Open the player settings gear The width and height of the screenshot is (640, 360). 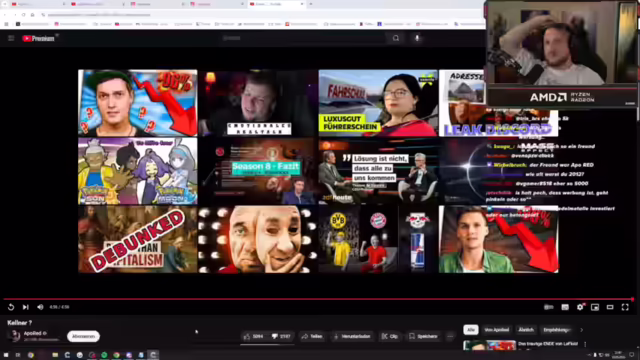pos(580,307)
